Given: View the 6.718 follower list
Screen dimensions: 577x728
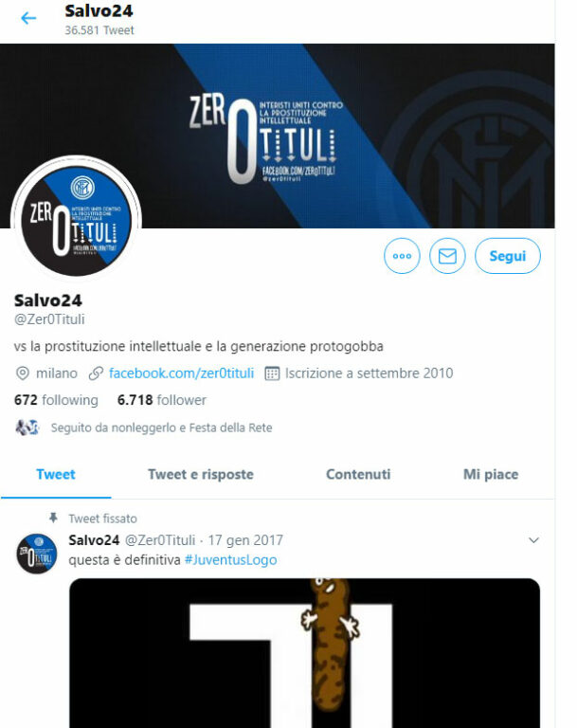Looking at the screenshot, I should point(162,400).
